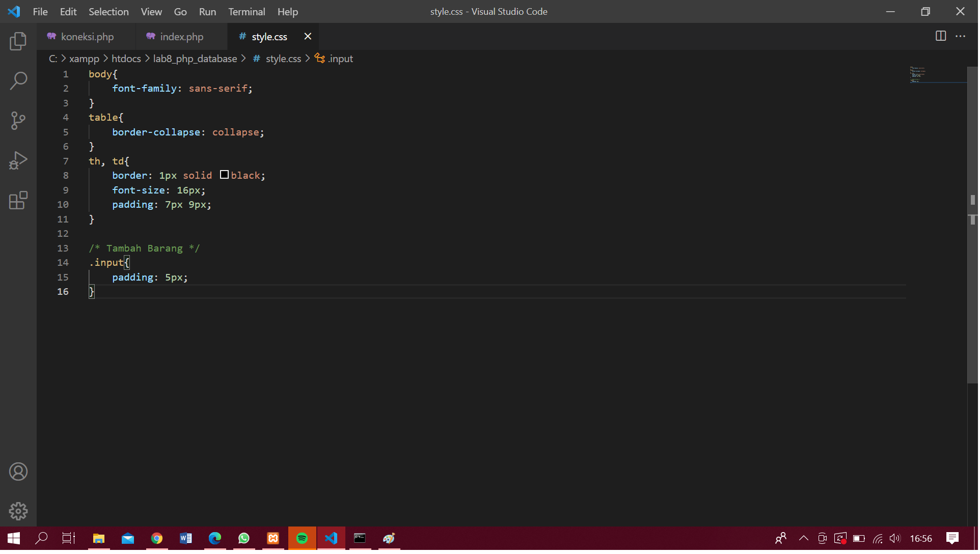Open Windows taskbar search
The height and width of the screenshot is (554, 980).
pos(41,539)
